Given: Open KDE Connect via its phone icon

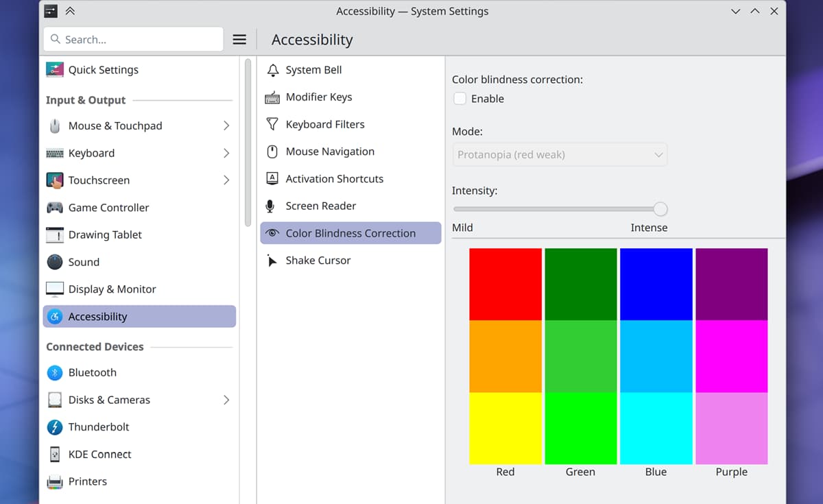Looking at the screenshot, I should click(x=55, y=454).
